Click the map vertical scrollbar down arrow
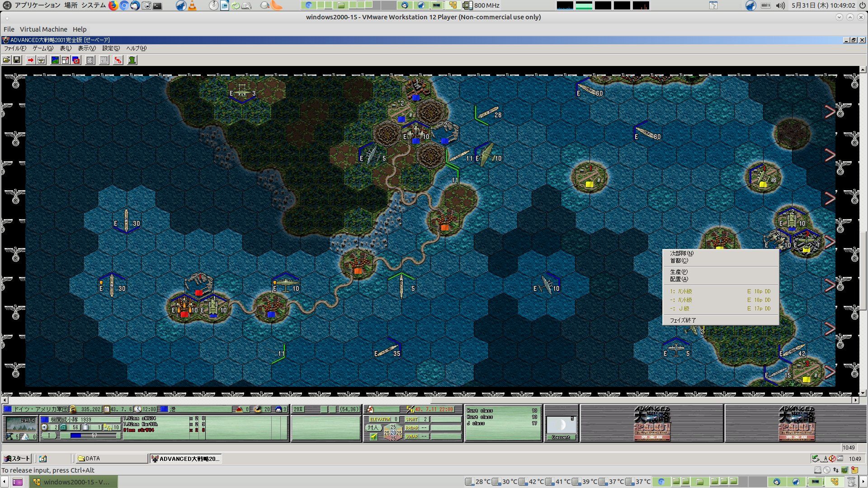The height and width of the screenshot is (488, 868). [863, 393]
